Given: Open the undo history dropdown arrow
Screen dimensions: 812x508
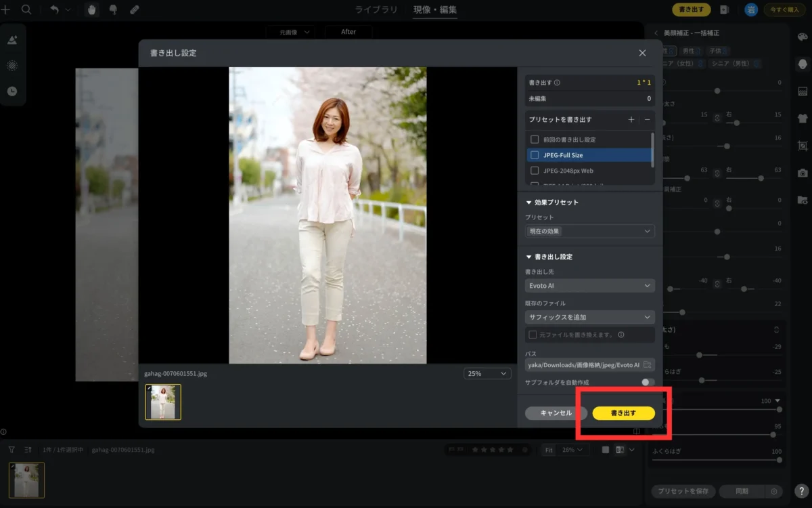Looking at the screenshot, I should (x=68, y=10).
